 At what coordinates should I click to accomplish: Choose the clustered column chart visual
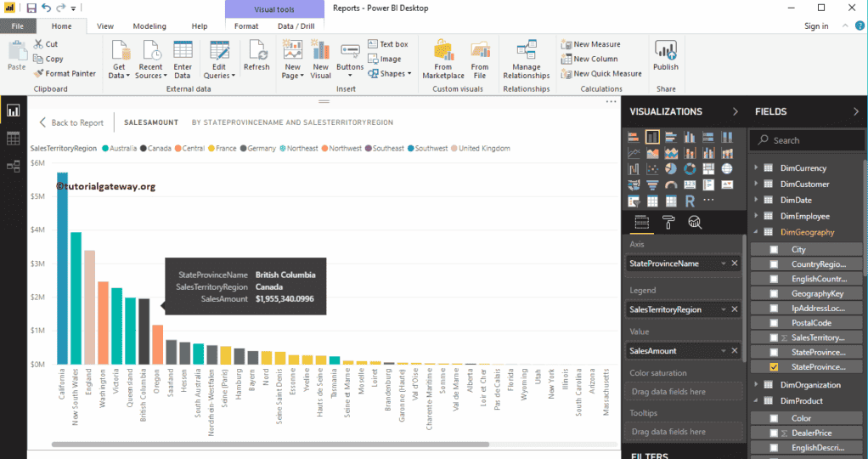[690, 137]
